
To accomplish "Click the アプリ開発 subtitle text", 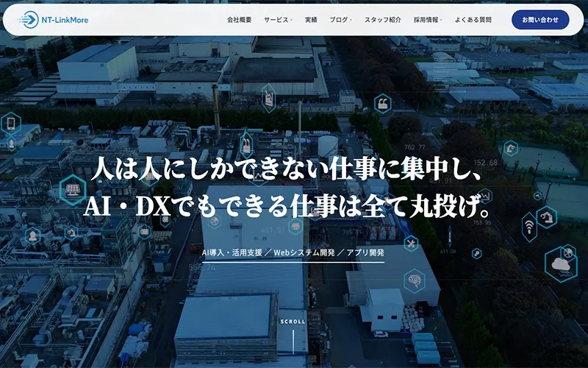I will 365,252.
